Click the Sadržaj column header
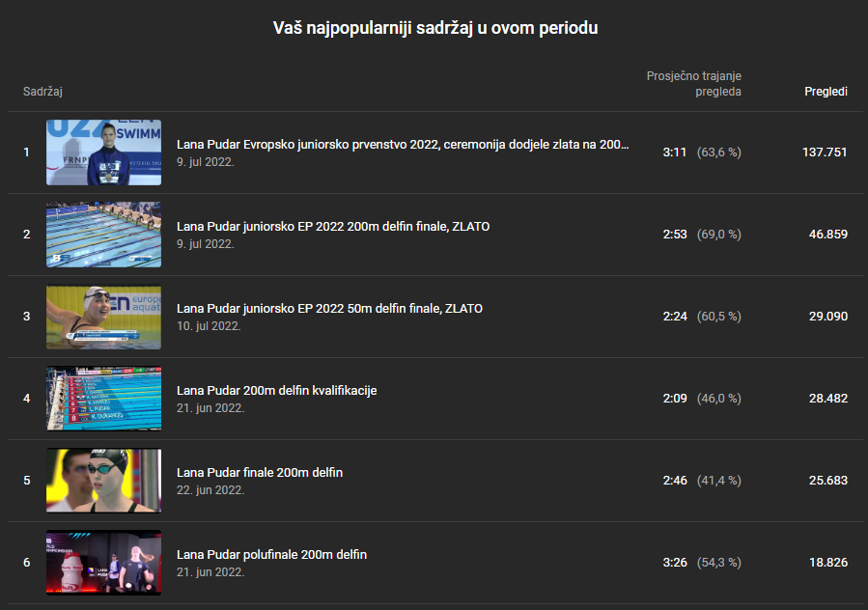 pos(43,92)
